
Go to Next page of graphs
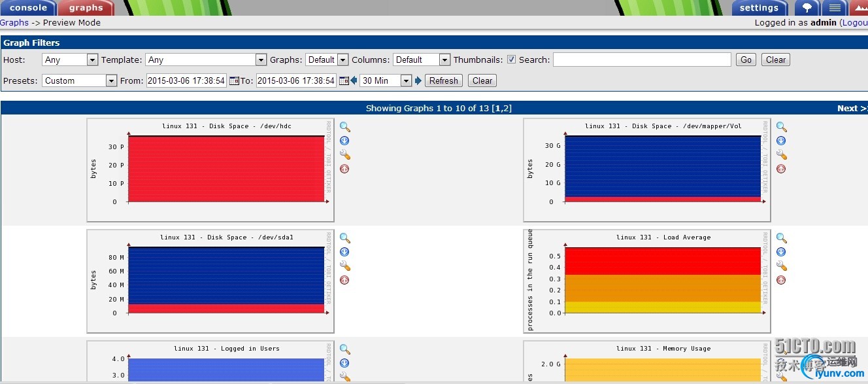click(x=852, y=108)
